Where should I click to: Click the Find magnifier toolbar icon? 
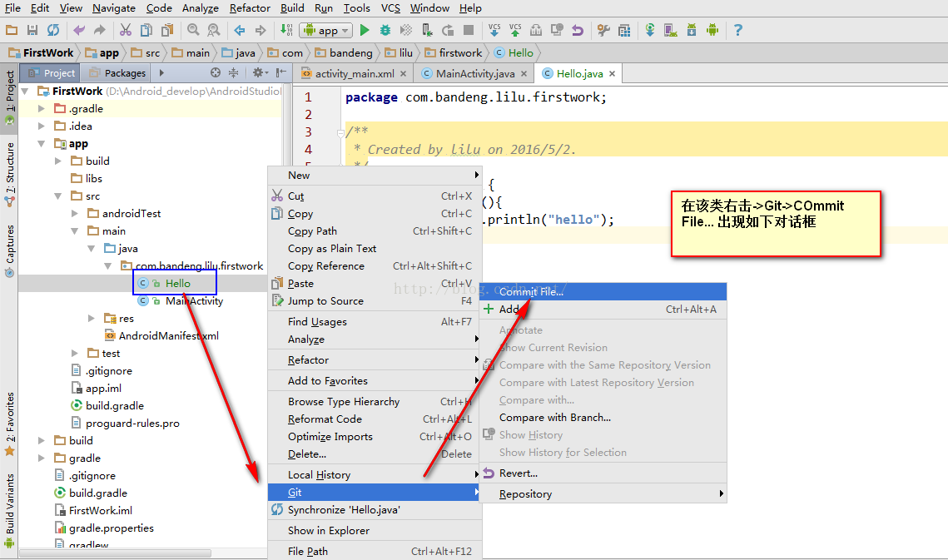pos(193,30)
